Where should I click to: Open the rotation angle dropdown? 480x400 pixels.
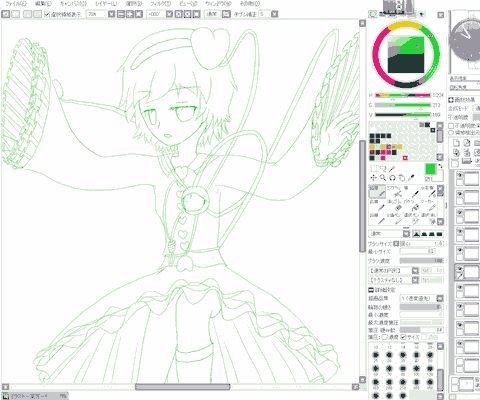(x=169, y=14)
